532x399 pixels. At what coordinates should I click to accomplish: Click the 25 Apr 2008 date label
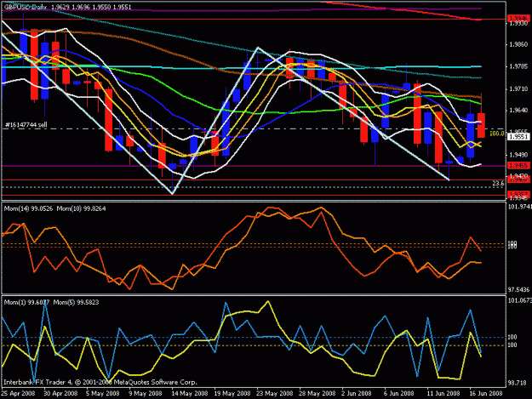point(18,393)
